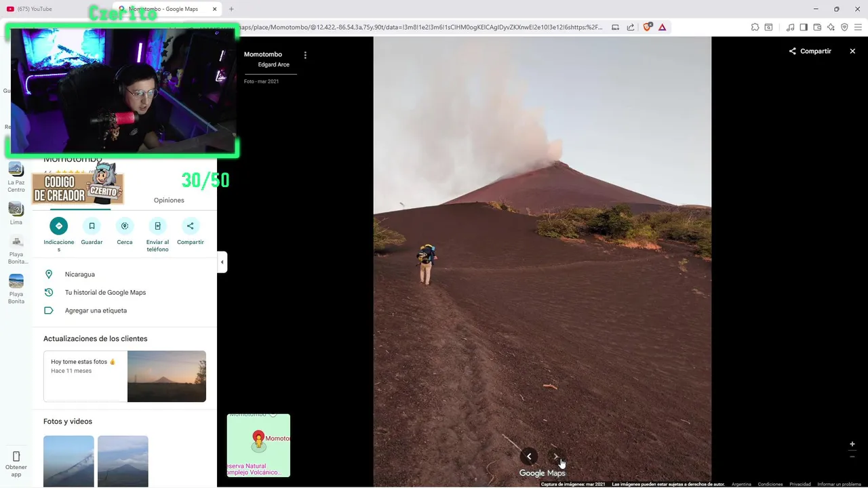Click Condiciones footer link
This screenshot has height=488, width=868.
pos(770,484)
